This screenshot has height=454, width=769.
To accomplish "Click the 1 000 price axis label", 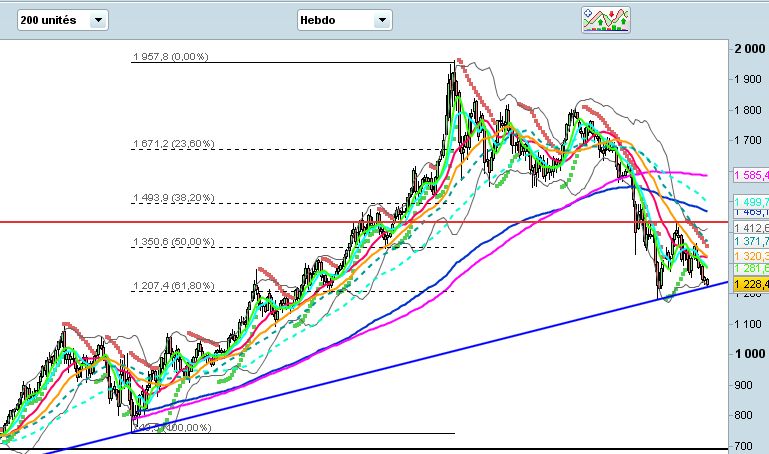I will 749,354.
